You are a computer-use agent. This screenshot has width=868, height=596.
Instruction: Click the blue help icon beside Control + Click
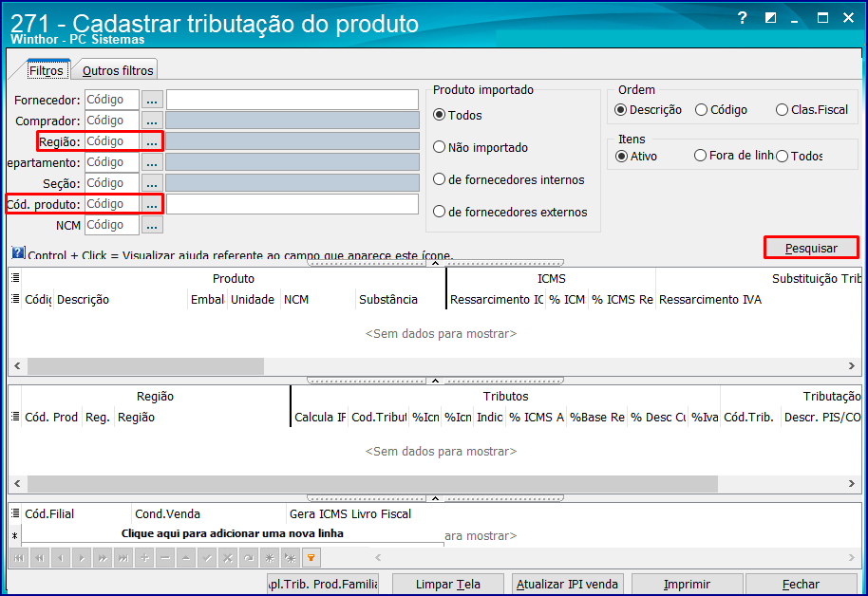[x=18, y=252]
